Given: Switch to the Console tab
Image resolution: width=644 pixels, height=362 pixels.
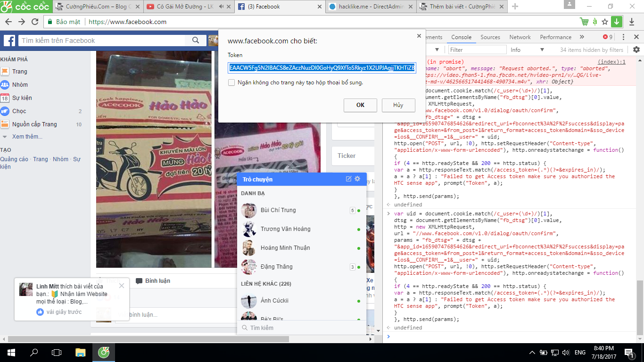Looking at the screenshot, I should click(x=461, y=37).
